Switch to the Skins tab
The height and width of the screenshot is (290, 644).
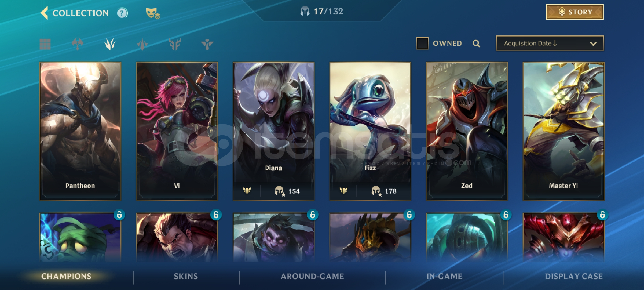coord(186,276)
